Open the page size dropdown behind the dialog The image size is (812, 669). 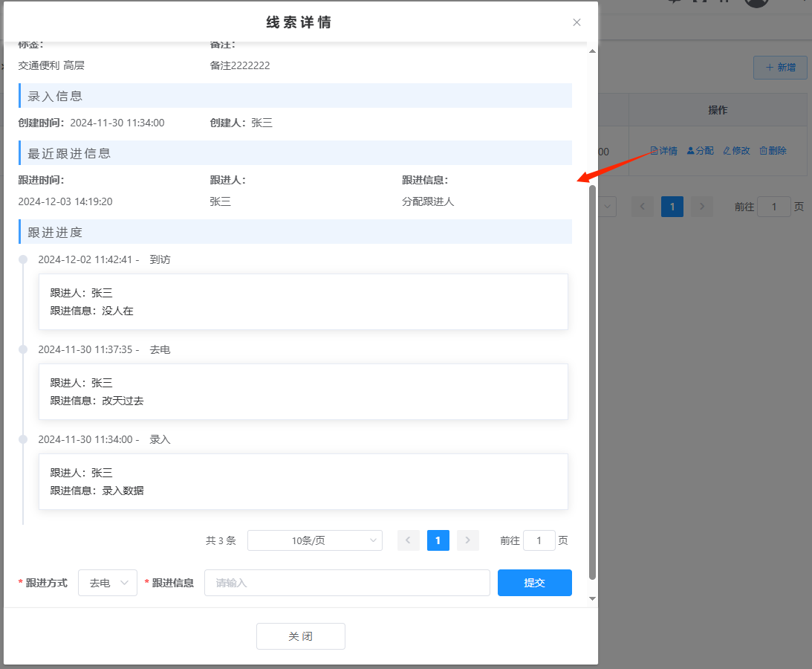tap(608, 207)
